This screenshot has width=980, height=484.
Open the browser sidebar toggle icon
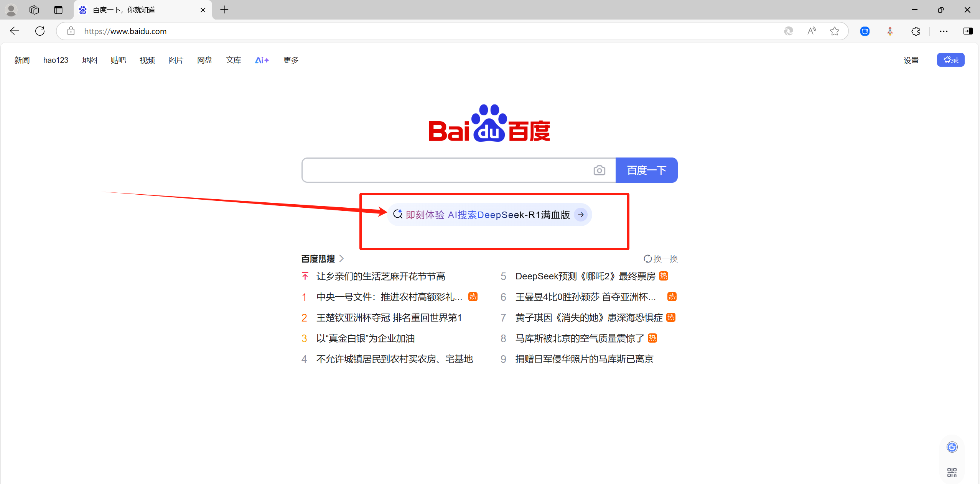coord(967,31)
